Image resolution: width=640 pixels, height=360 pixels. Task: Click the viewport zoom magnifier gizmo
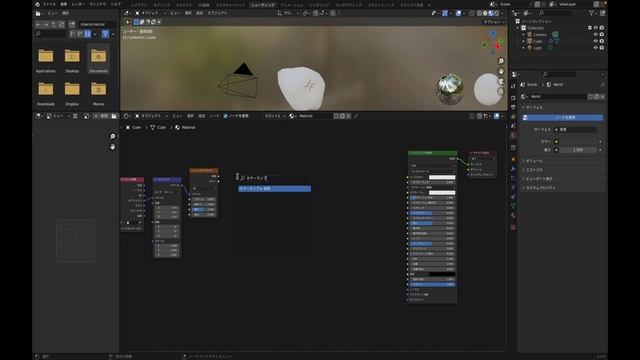(501, 61)
